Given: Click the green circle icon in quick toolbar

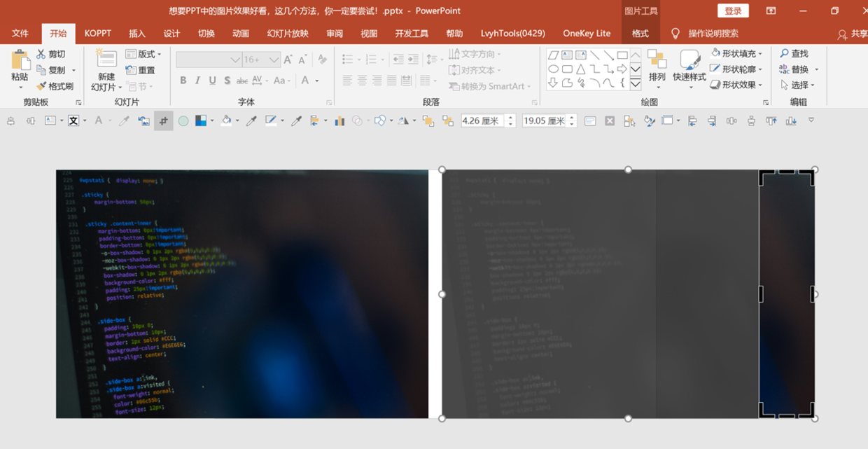Looking at the screenshot, I should [x=183, y=121].
